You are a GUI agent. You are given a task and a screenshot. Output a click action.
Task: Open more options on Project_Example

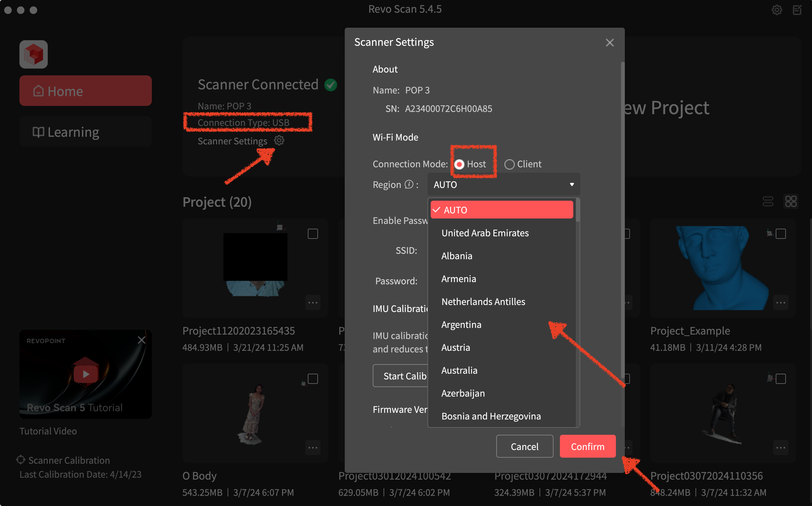(x=780, y=302)
